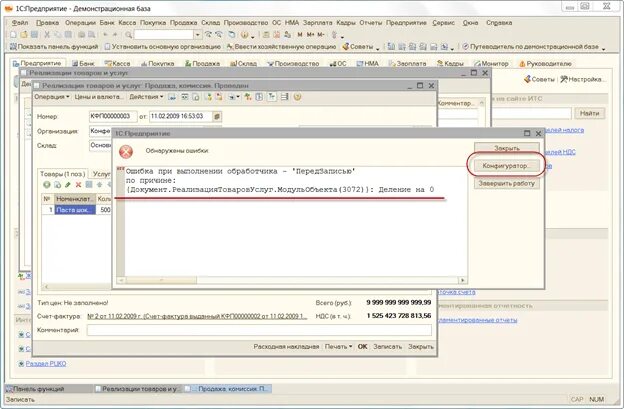Switch to the Касса tab of function panel

pos(117,63)
